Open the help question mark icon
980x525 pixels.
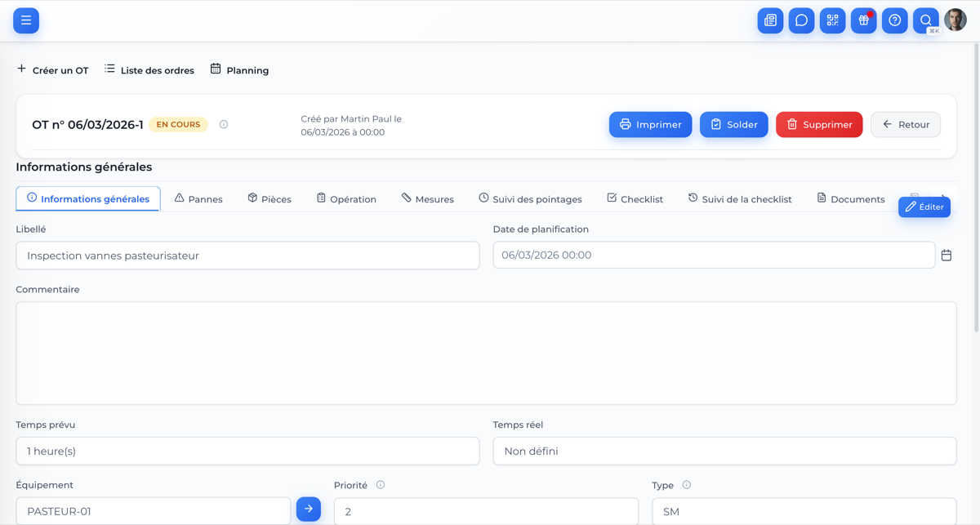coord(894,20)
